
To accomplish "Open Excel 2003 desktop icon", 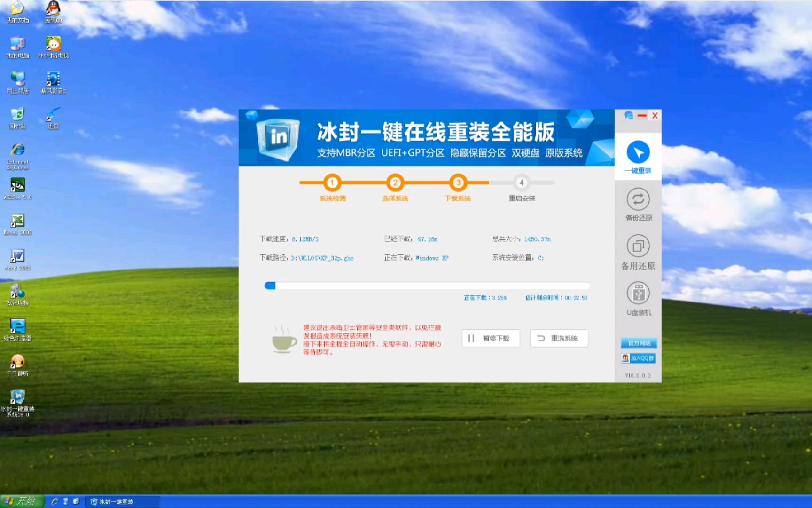I will pos(17,224).
